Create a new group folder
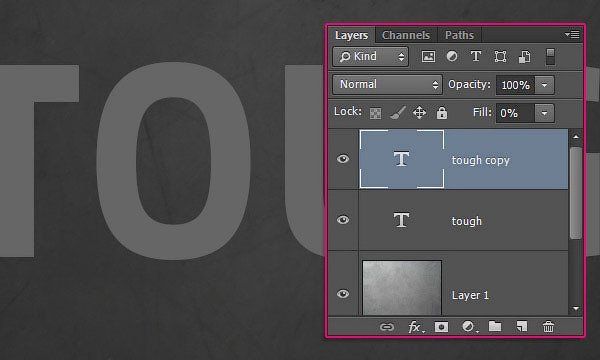Viewport: 600px width, 360px height. point(495,326)
